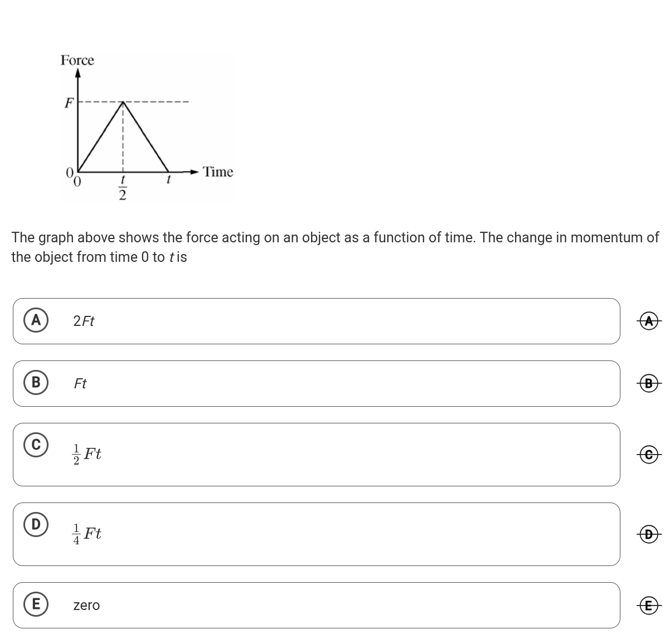Image resolution: width=670 pixels, height=644 pixels.
Task: Select radio option B circle
Action: click(36, 383)
